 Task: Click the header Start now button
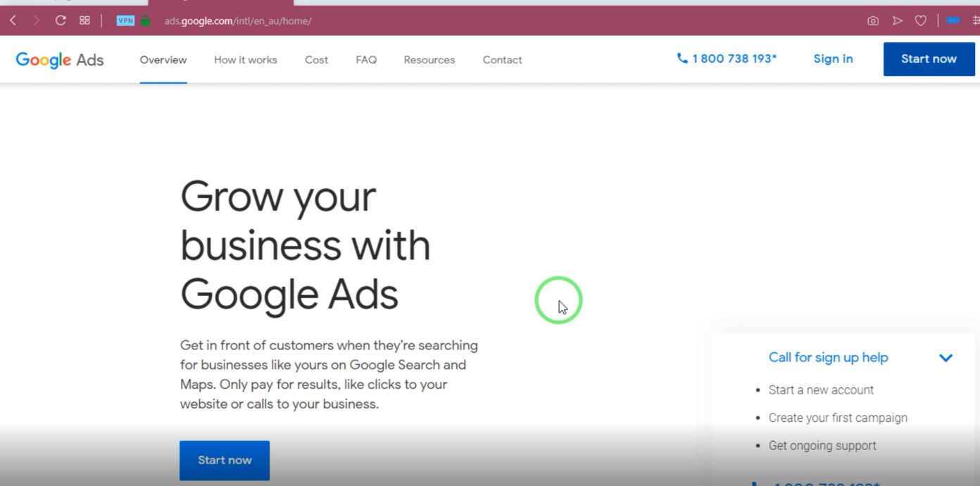click(929, 59)
